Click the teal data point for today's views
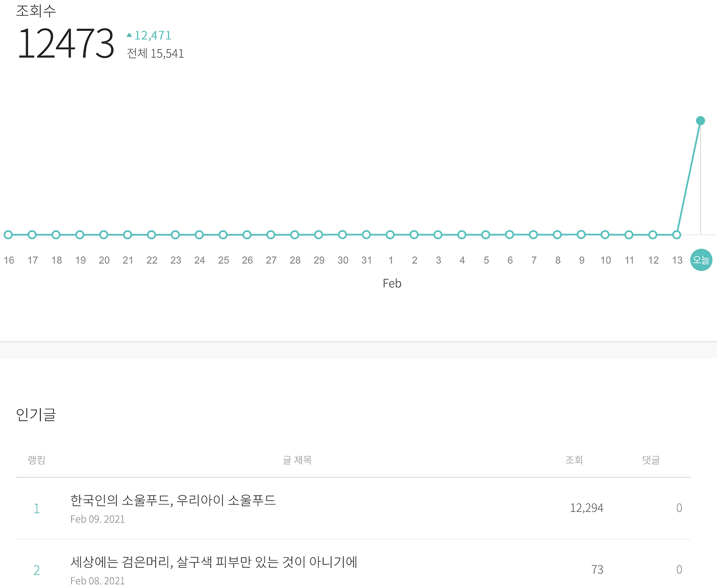 coord(701,120)
